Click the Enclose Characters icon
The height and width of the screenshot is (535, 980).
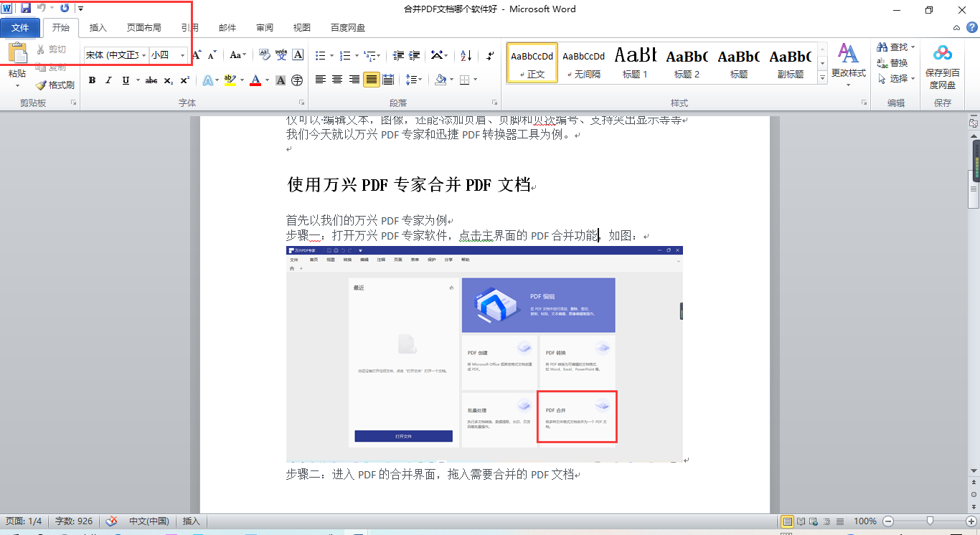click(x=297, y=80)
